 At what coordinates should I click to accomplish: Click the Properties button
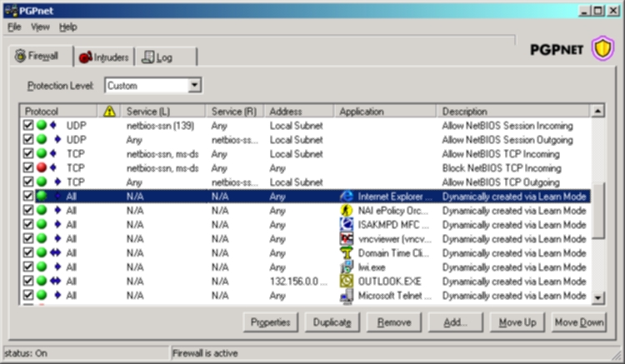click(270, 322)
